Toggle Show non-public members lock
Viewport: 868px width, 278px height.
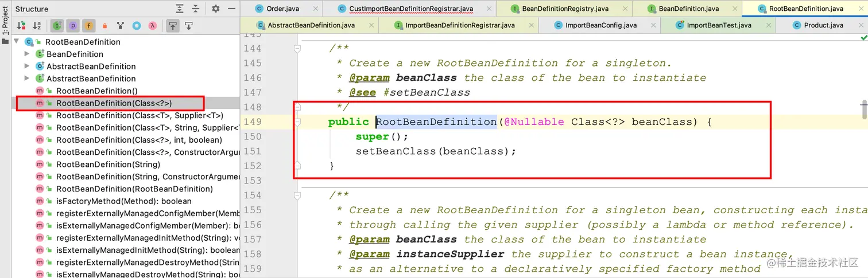104,26
